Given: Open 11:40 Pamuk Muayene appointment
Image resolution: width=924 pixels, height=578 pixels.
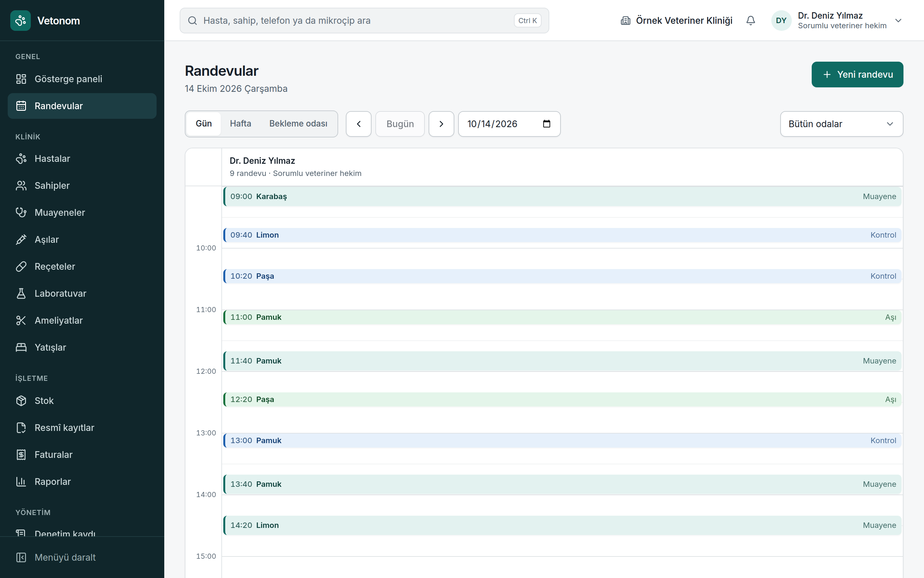Looking at the screenshot, I should [562, 361].
